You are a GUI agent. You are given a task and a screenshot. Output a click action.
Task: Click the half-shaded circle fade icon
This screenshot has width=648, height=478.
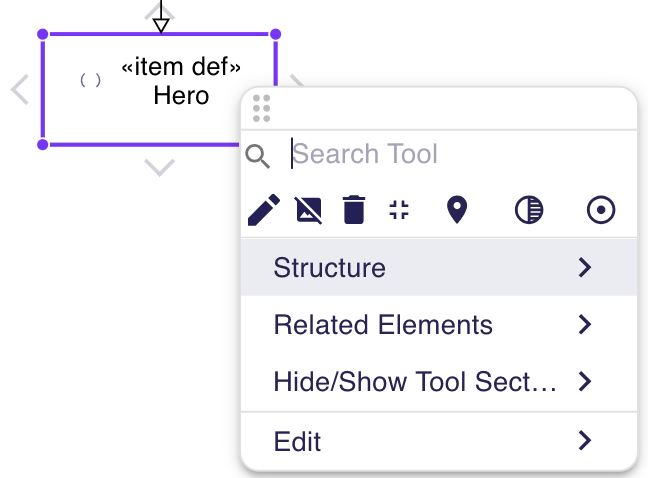point(529,210)
